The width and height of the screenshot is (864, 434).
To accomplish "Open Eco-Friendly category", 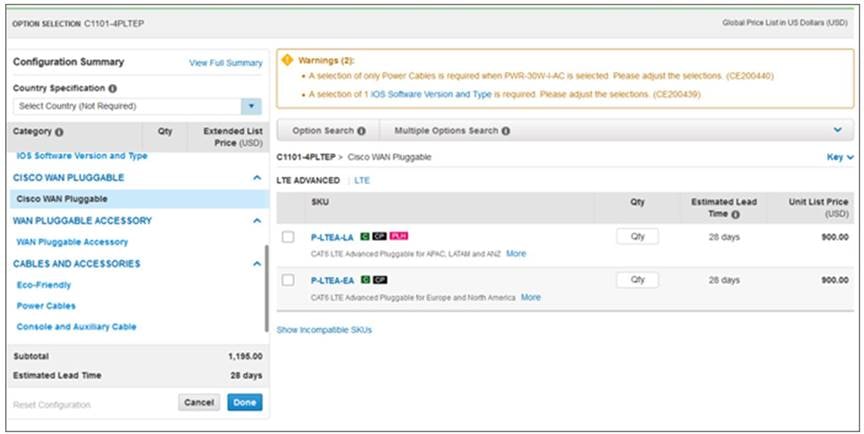I will 44,285.
